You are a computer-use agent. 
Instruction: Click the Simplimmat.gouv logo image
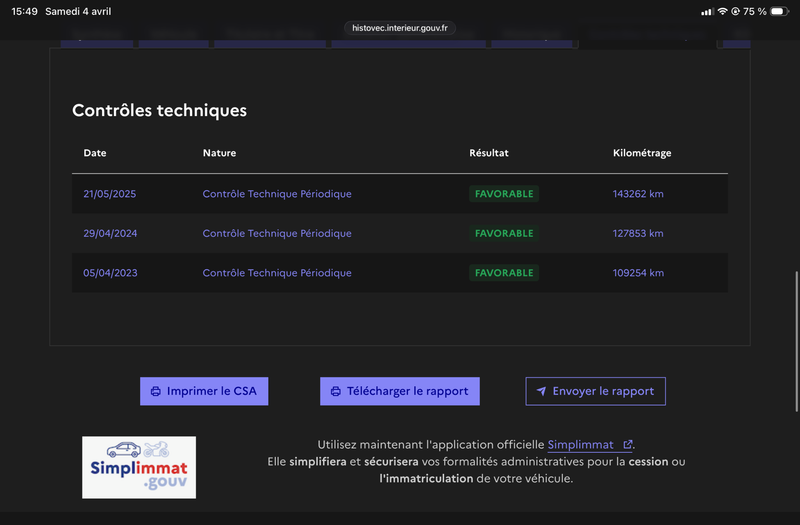139,467
